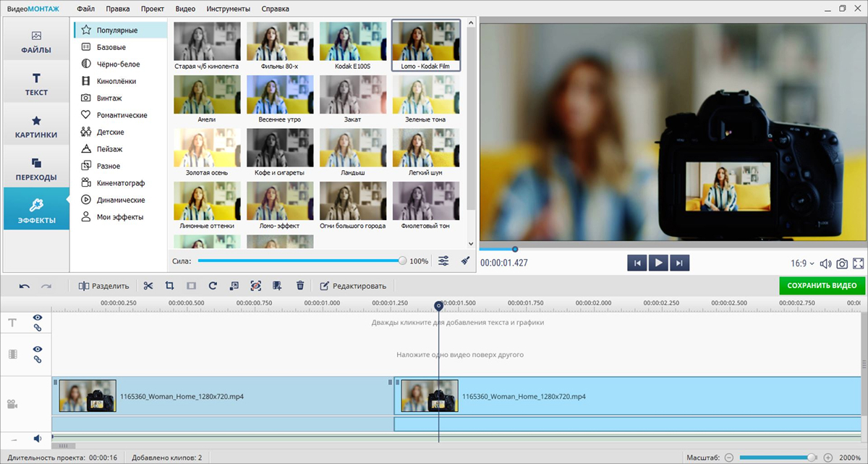
Task: Clear effects with the brush icon
Action: click(465, 261)
